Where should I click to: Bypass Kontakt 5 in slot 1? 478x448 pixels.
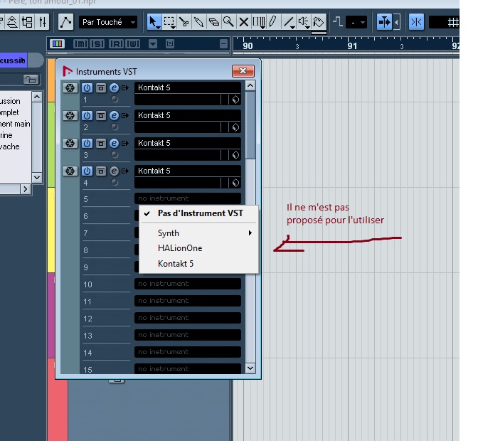[x=101, y=88]
